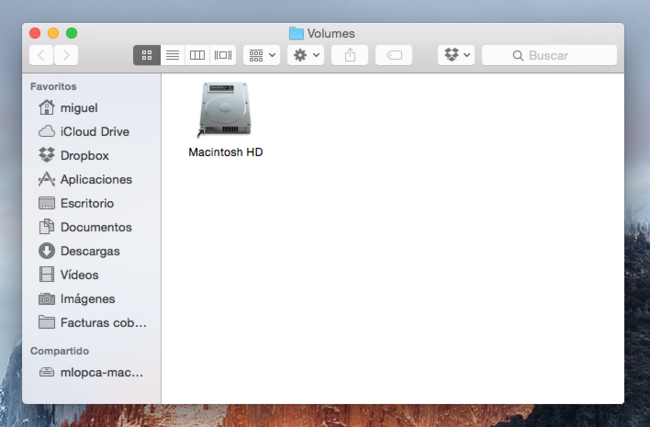Open Vídeos in the sidebar

pos(91,275)
